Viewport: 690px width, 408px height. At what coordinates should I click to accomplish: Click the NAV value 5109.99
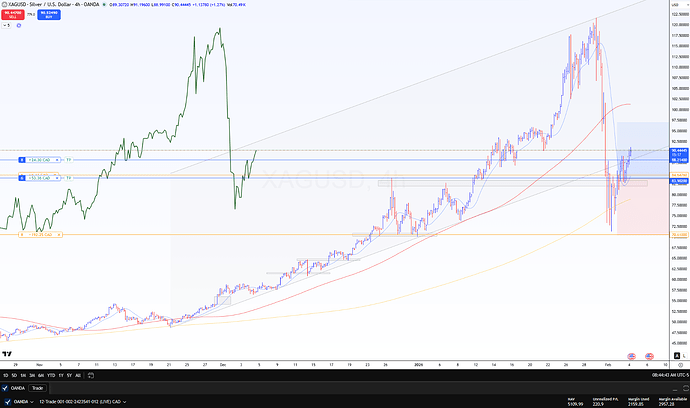575,404
